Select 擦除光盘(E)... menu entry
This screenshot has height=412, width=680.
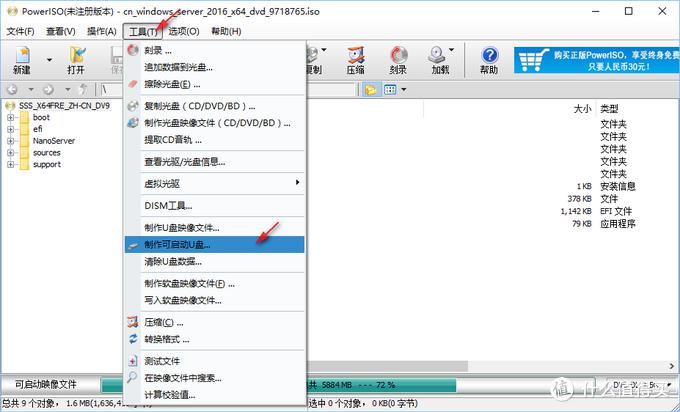[215, 84]
